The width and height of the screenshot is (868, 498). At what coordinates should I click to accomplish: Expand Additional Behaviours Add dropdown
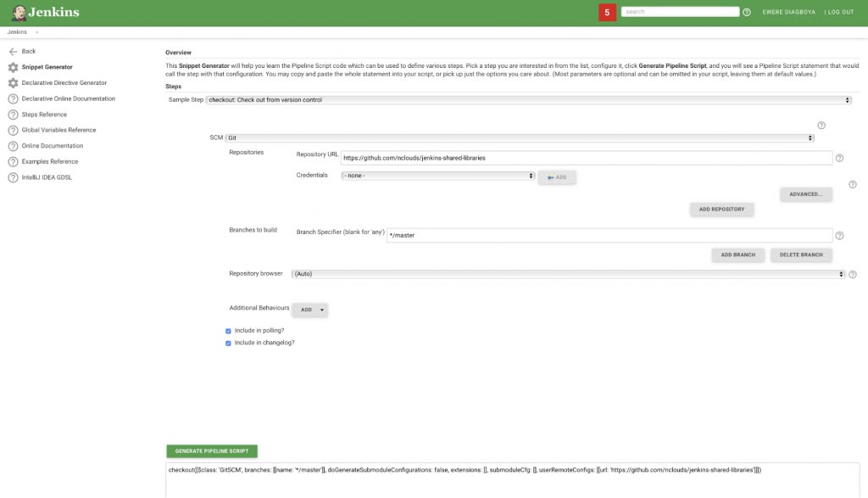tap(310, 310)
